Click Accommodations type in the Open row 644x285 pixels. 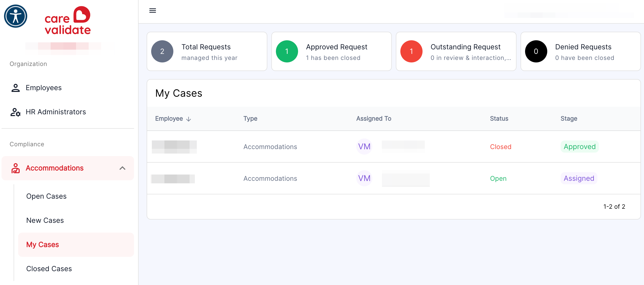click(270, 179)
